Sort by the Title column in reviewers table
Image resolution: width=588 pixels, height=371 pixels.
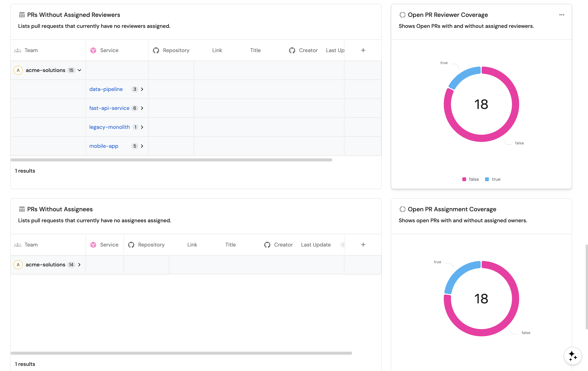coord(255,50)
